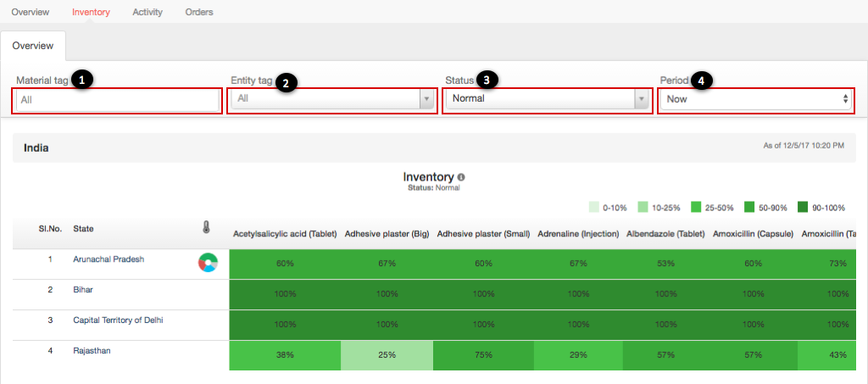Click Rajasthan 25% Adhesive plaster (Big) cell

tap(387, 355)
